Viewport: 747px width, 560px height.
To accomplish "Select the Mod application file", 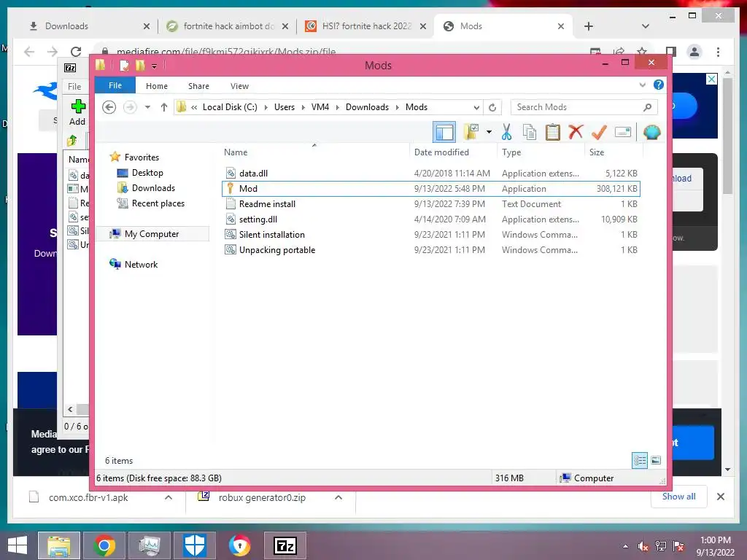I will (x=431, y=189).
